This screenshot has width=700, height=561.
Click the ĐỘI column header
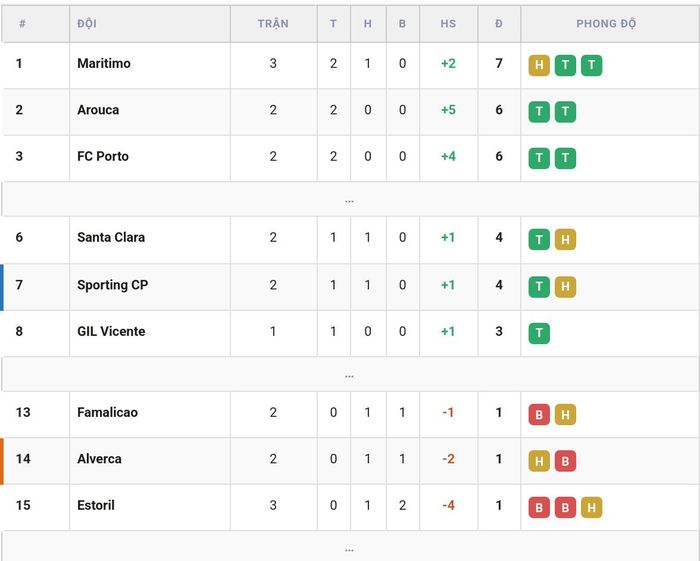point(87,24)
